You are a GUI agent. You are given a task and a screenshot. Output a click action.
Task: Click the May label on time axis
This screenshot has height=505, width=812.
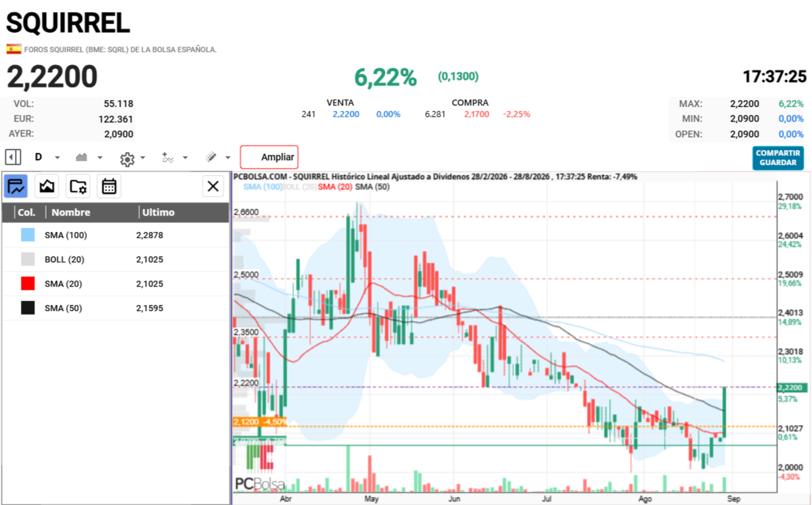click(x=371, y=498)
